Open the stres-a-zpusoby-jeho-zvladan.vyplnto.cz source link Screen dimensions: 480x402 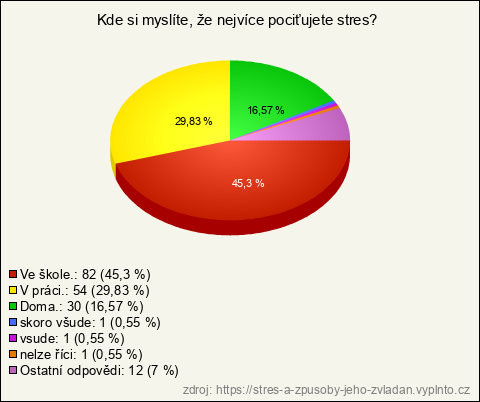pyautogui.click(x=326, y=389)
